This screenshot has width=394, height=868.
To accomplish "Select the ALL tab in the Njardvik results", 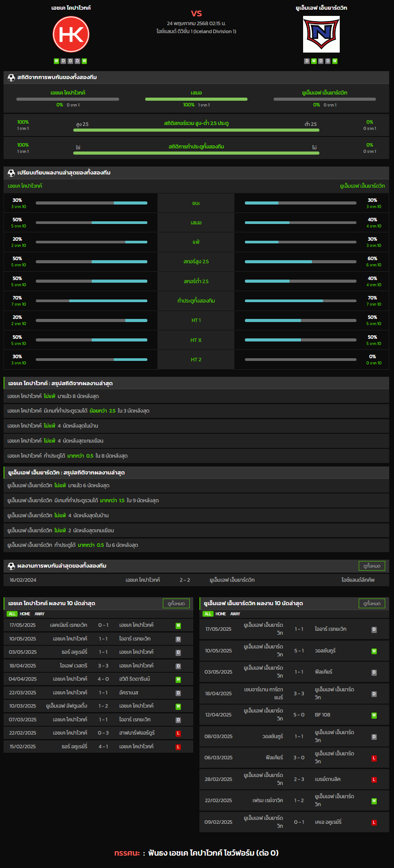I will coord(208,614).
